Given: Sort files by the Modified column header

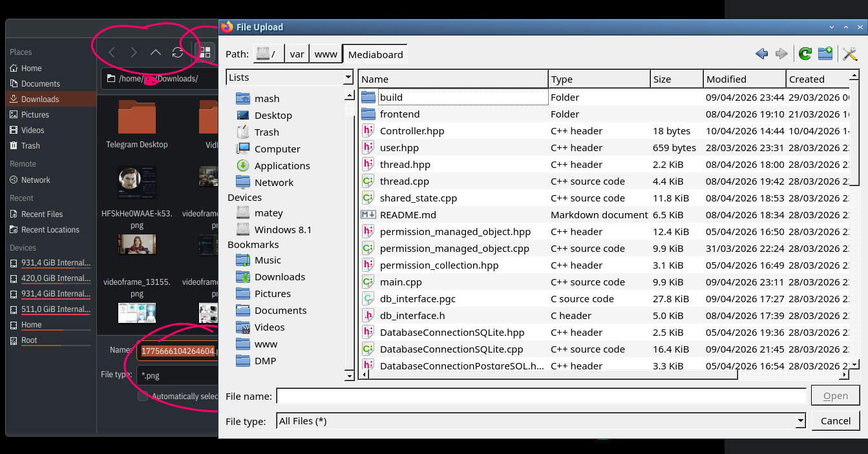Looking at the screenshot, I should [745, 79].
